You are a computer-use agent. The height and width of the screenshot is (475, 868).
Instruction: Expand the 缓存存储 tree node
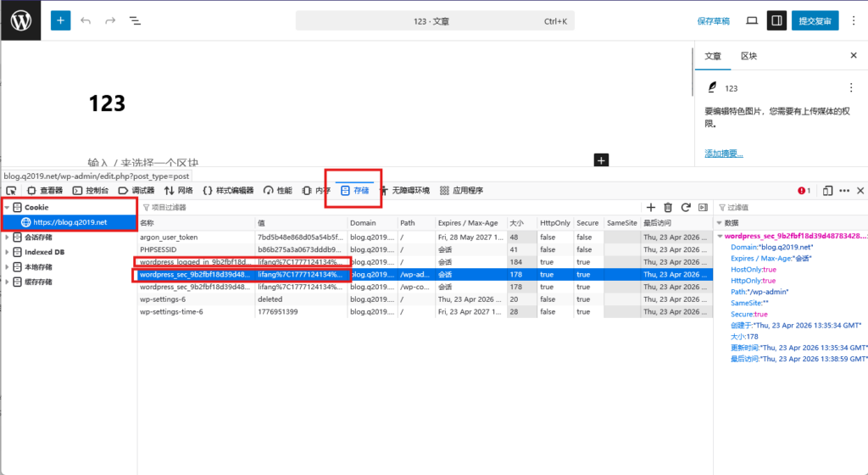[x=7, y=282]
